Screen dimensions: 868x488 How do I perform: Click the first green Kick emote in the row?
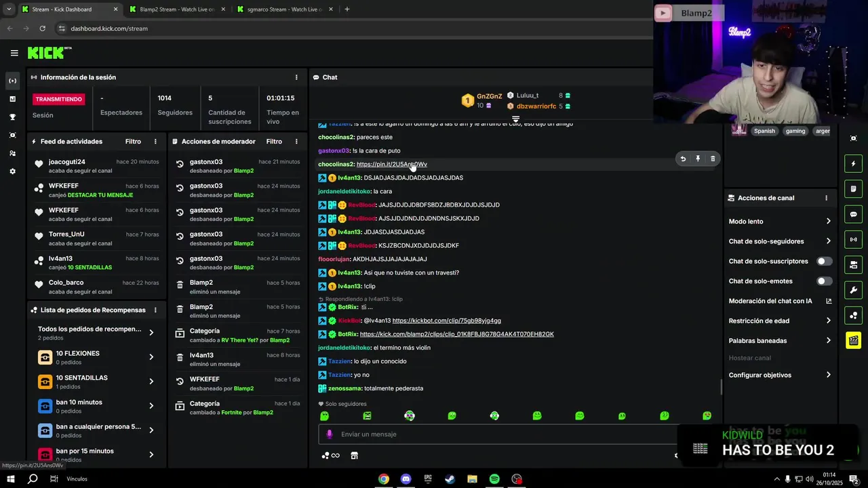point(324,415)
